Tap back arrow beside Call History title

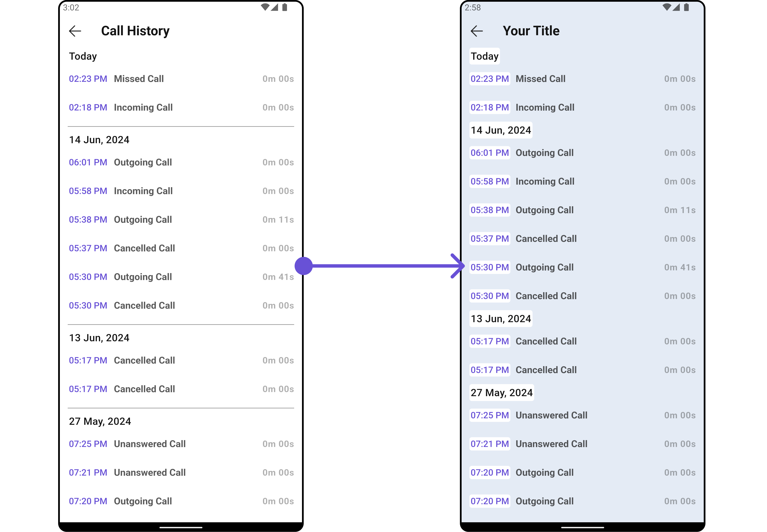point(75,31)
